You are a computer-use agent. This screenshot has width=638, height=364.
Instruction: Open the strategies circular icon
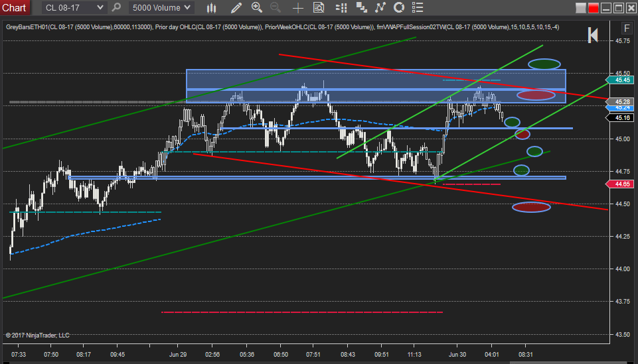[399, 7]
